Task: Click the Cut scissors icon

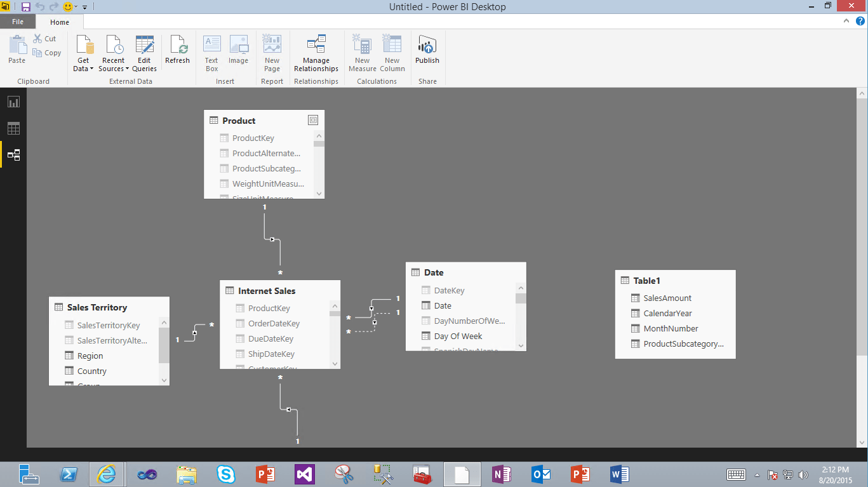Action: 37,39
